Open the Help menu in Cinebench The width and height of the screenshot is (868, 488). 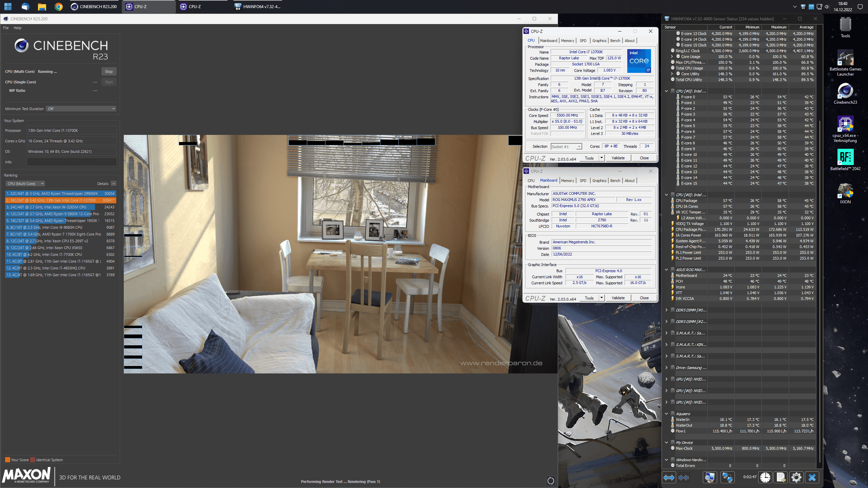(17, 28)
